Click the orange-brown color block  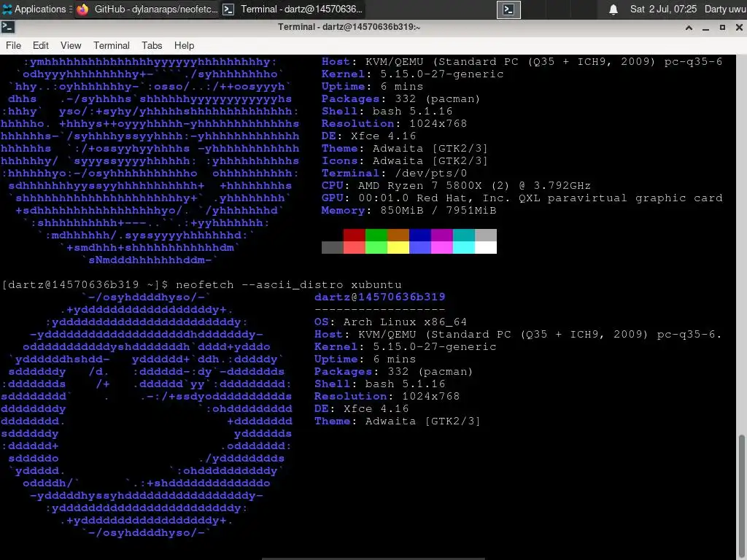tap(398, 235)
